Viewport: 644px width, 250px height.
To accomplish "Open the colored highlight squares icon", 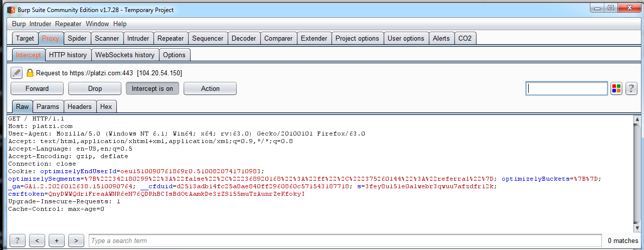I will pos(616,88).
